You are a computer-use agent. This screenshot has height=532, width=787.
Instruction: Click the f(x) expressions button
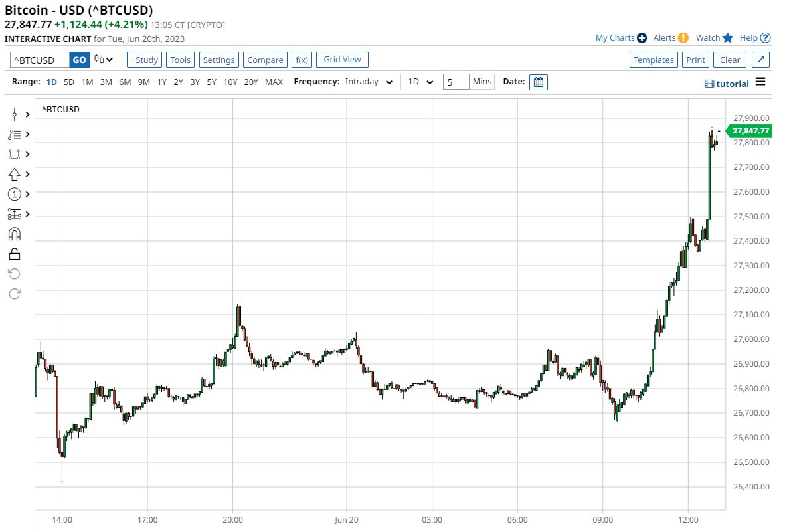click(x=302, y=60)
